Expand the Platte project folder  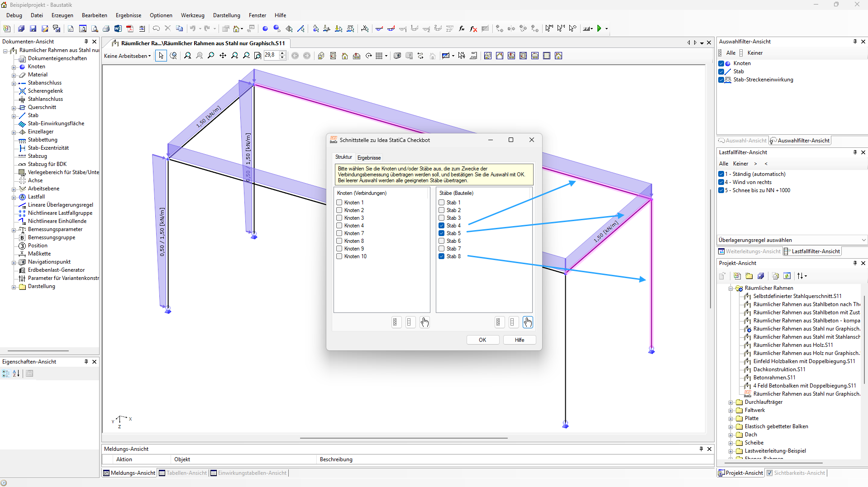(730, 419)
